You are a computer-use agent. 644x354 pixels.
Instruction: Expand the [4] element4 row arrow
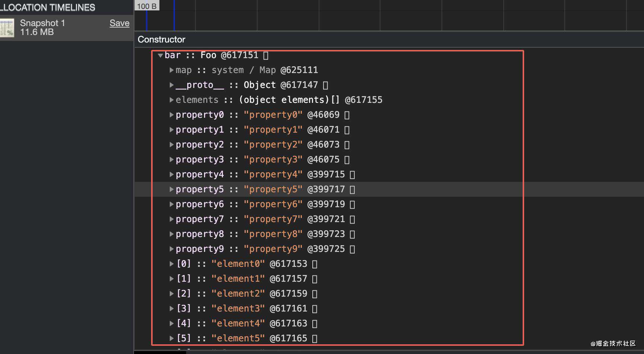[172, 323]
